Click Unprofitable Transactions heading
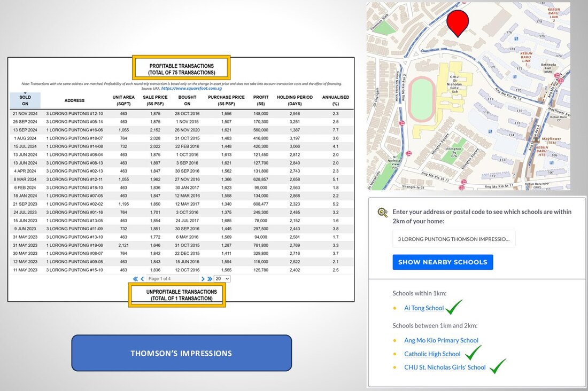588x391 pixels. tap(182, 295)
